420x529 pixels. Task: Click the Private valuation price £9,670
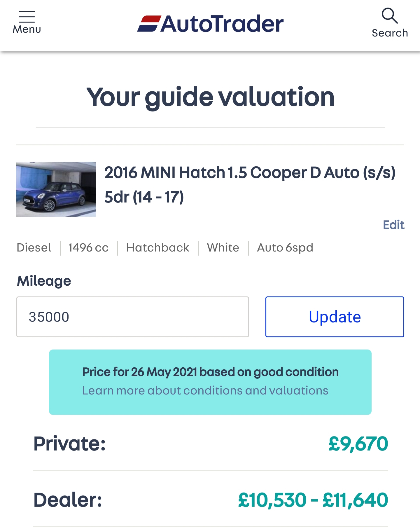pos(358,444)
